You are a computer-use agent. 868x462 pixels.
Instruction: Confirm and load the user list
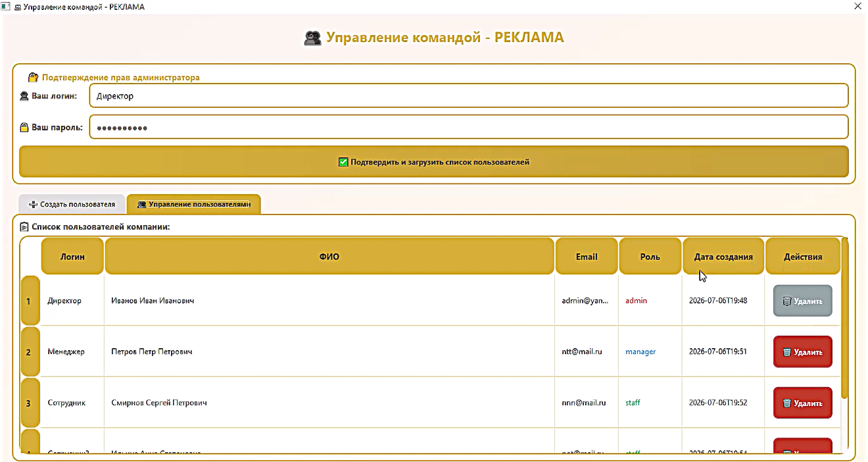coord(434,162)
